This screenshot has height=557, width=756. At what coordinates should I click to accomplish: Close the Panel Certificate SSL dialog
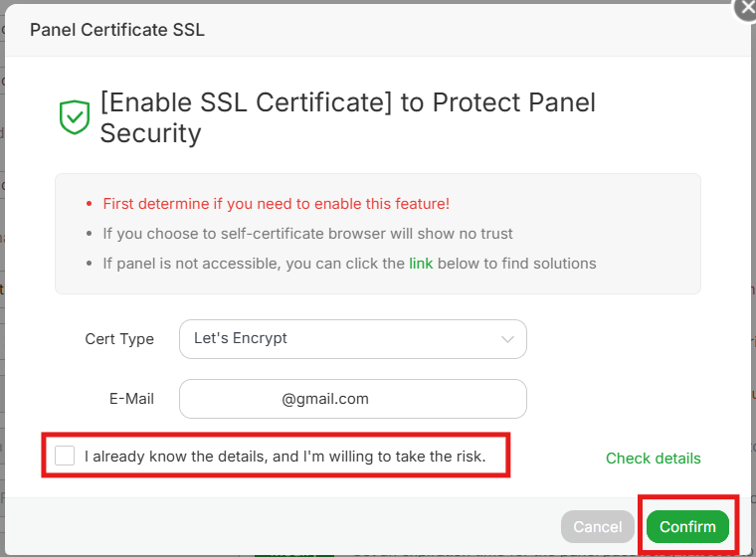click(x=746, y=8)
